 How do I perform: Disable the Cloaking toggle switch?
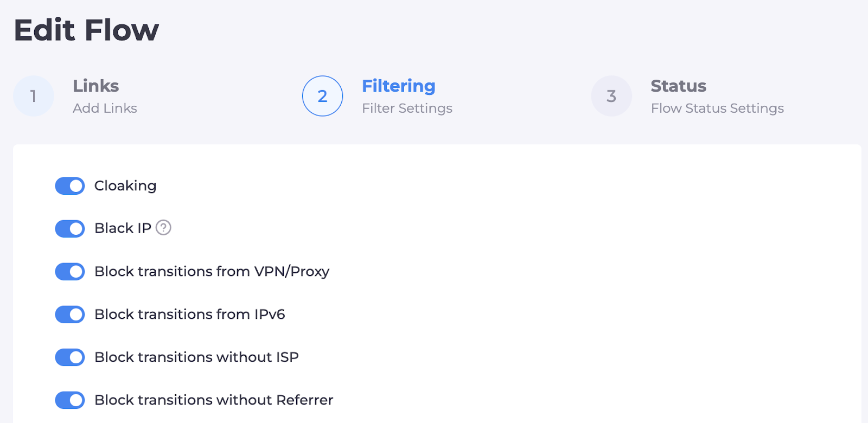[x=70, y=186]
